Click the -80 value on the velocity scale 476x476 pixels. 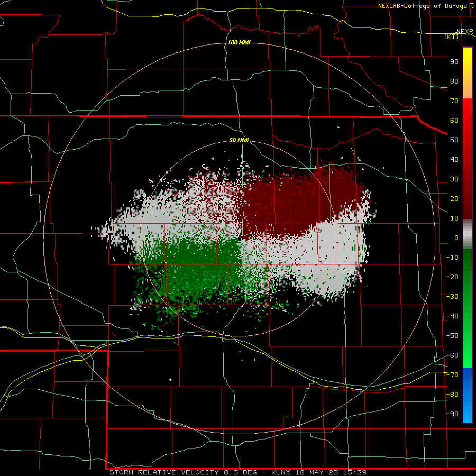[x=452, y=395]
